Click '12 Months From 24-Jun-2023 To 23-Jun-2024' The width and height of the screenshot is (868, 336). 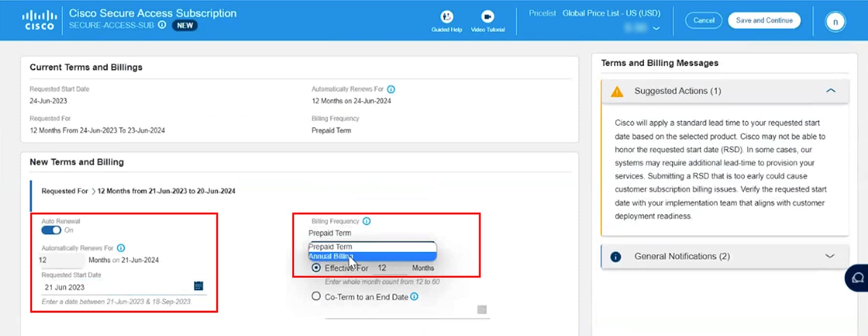pyautogui.click(x=97, y=131)
